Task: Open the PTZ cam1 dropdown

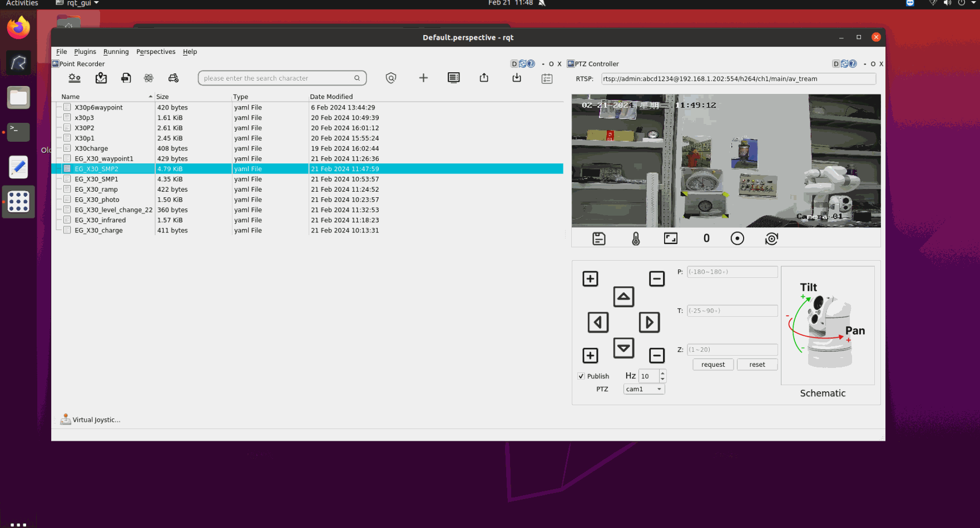Action: (x=644, y=389)
